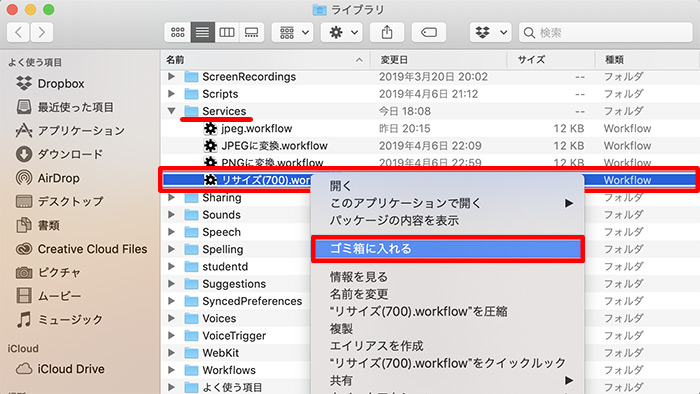Image resolution: width=700 pixels, height=394 pixels.
Task: Select the リサイズ(700).workflow row
Action: coord(430,180)
